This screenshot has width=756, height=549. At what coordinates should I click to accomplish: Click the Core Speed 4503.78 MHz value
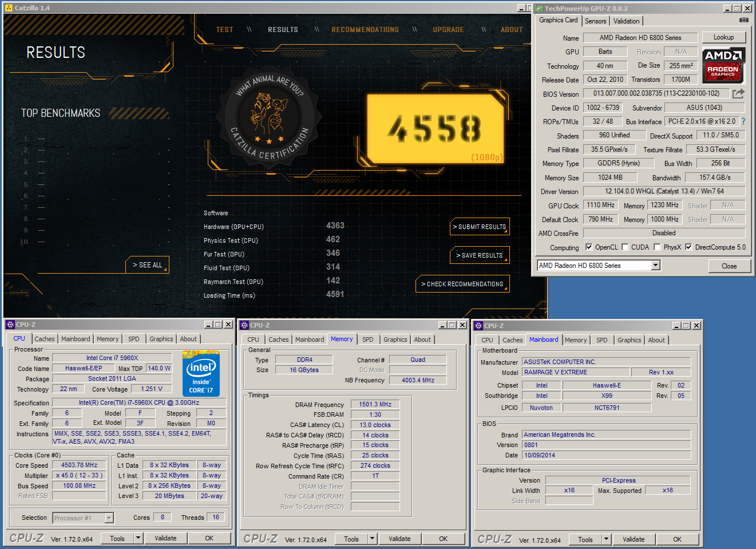click(79, 465)
